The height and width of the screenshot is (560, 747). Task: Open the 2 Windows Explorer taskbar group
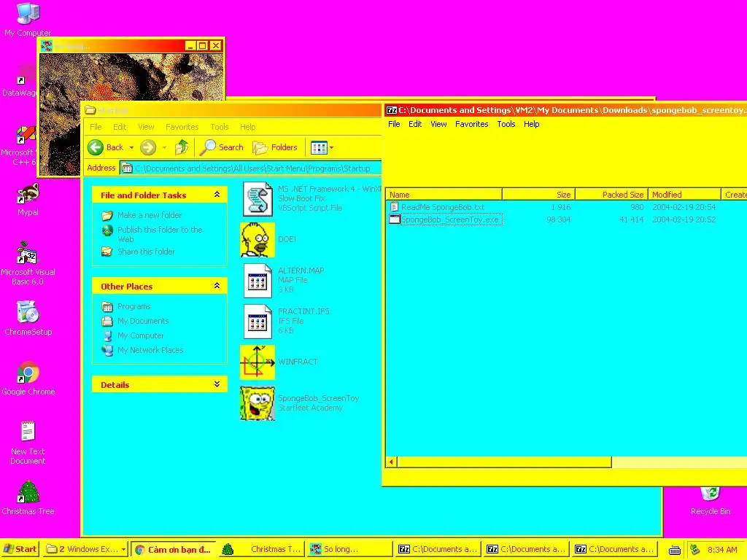coord(85,549)
